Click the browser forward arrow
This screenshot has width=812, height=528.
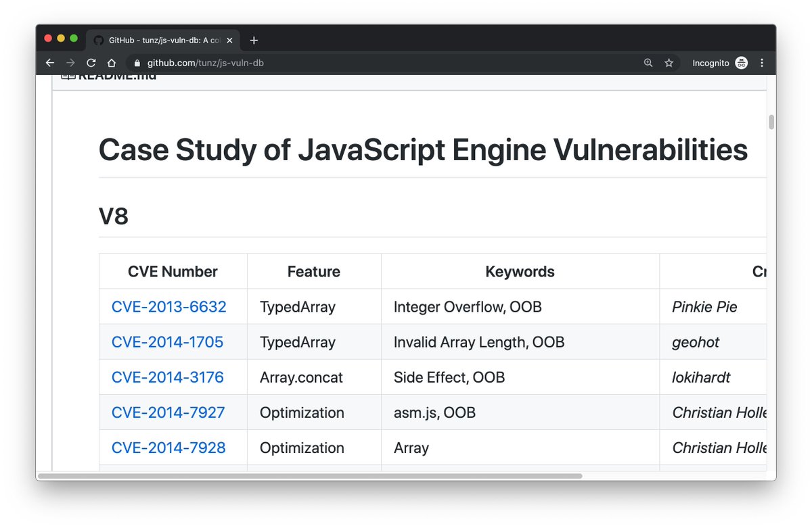[70, 63]
